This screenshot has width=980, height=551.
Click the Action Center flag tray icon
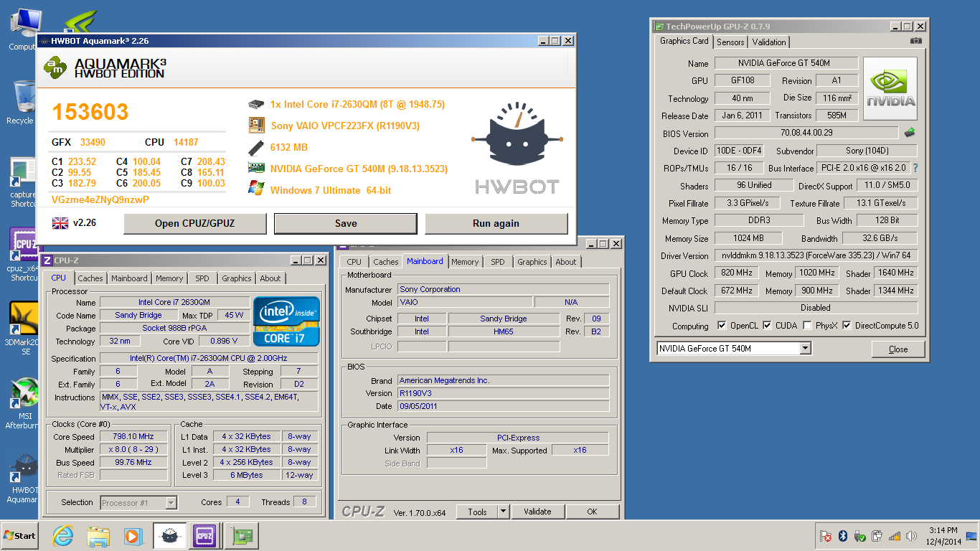point(826,536)
